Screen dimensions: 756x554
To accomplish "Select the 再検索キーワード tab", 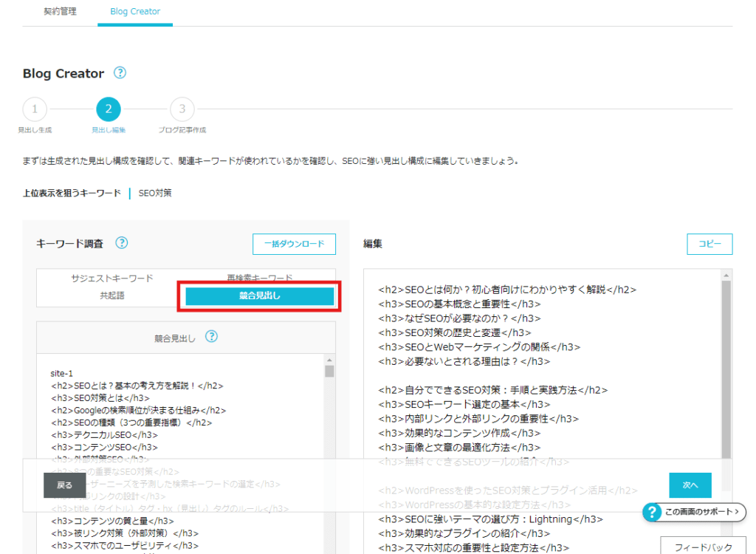I will 259,278.
